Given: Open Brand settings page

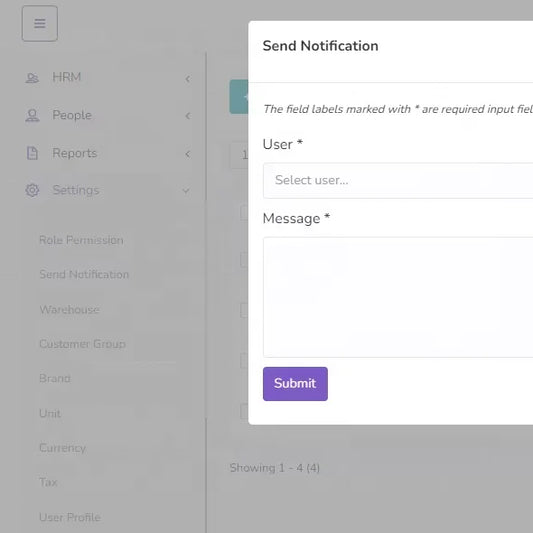Looking at the screenshot, I should [55, 378].
